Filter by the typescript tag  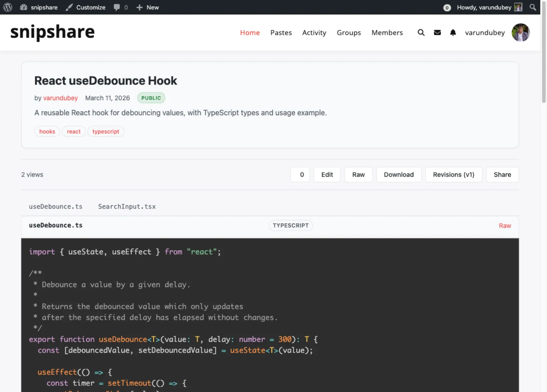(x=106, y=132)
